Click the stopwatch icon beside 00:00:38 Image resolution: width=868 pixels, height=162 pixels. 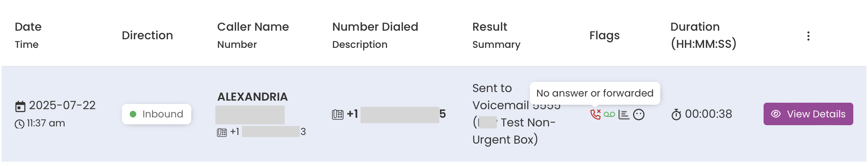676,115
